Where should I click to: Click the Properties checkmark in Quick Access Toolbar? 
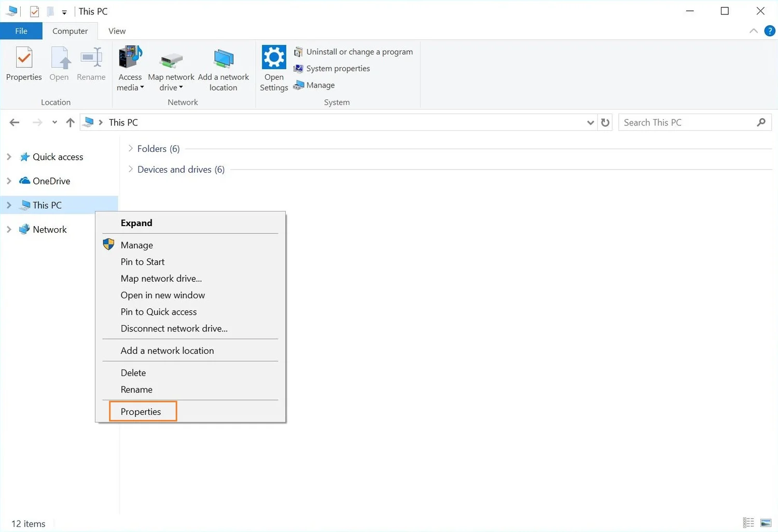pyautogui.click(x=34, y=11)
